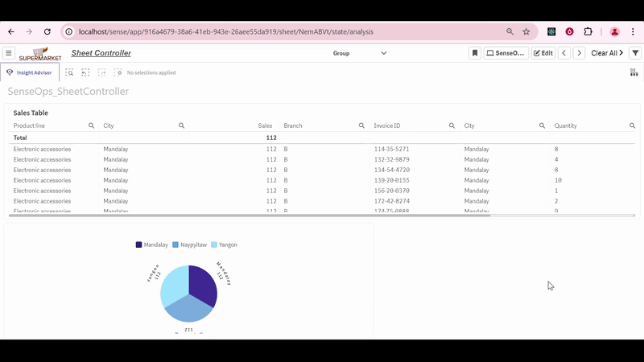Click the Product line column header
The image size is (644, 362).
click(29, 125)
